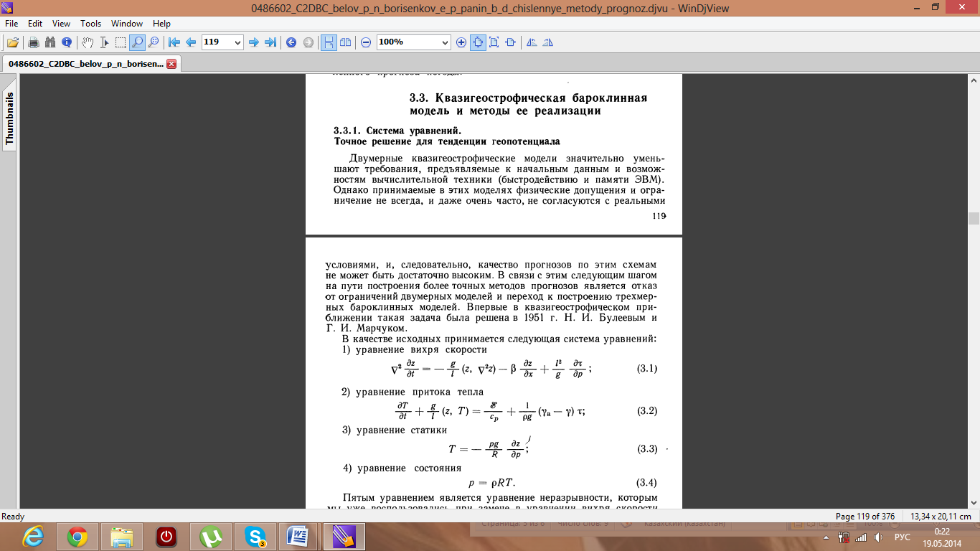
Task: Open the Help menu
Action: coord(161,24)
